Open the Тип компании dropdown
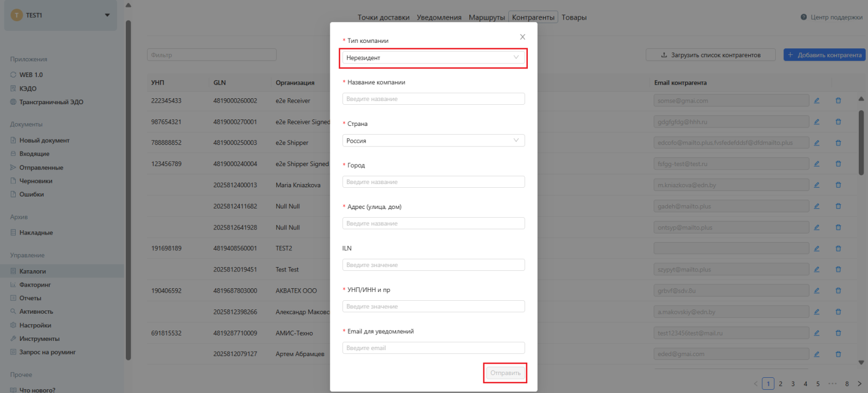 (x=433, y=58)
